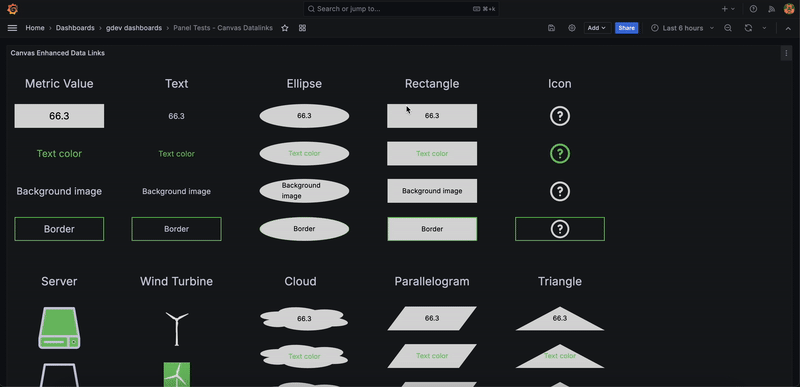Click the Server heading
The width and height of the screenshot is (800, 387).
tap(59, 281)
